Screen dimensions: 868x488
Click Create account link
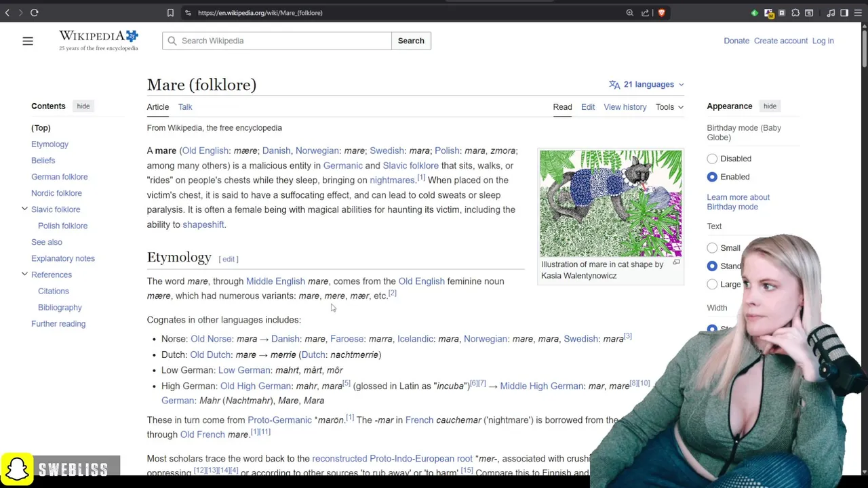781,41
